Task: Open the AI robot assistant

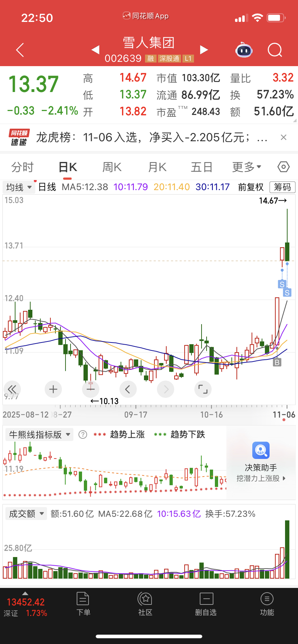Action: click(244, 50)
